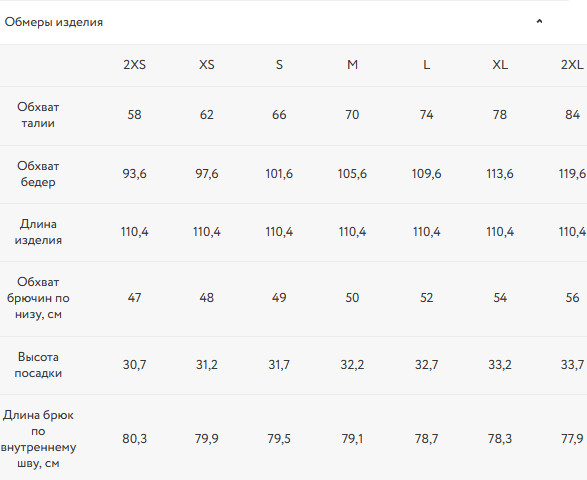This screenshot has width=587, height=480.
Task: Click inseam value 79,9 for XS
Action: [x=207, y=438]
